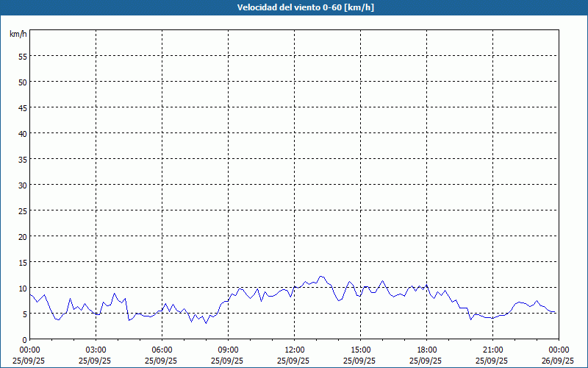
Task: Click the 03:00 time label on x-axis
Action: click(96, 350)
